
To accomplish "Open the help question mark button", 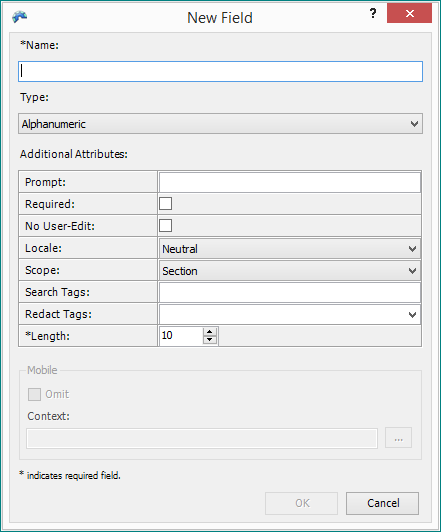I will (373, 14).
